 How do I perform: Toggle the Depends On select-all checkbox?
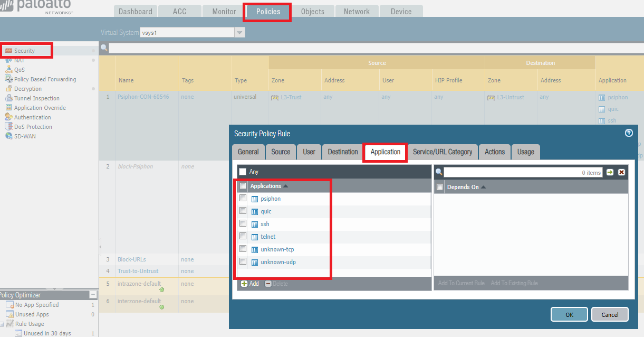[439, 187]
